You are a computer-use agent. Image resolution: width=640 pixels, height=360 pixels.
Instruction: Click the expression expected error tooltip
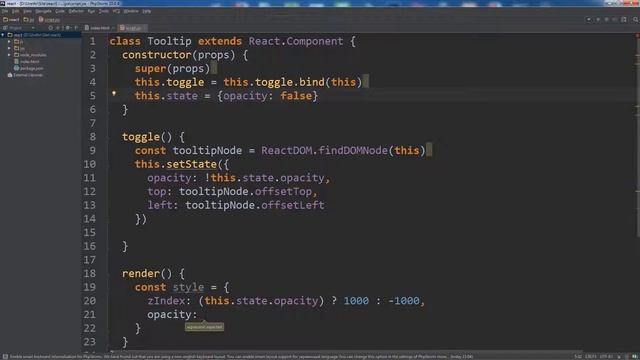coord(204,327)
